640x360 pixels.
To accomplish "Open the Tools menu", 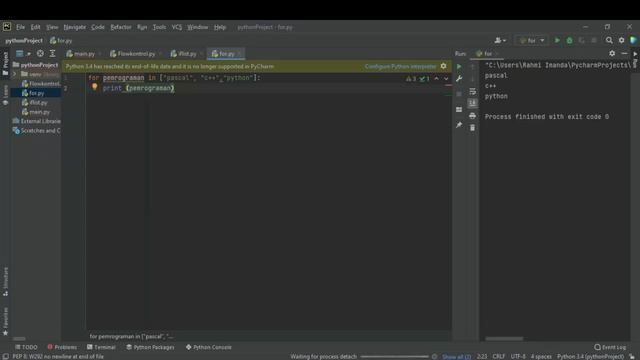I will pos(159,27).
